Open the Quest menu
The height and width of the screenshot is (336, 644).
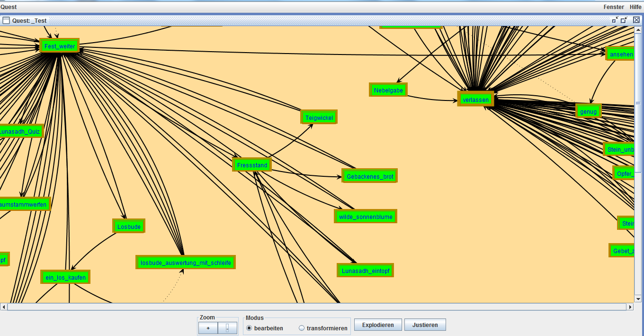[9, 7]
